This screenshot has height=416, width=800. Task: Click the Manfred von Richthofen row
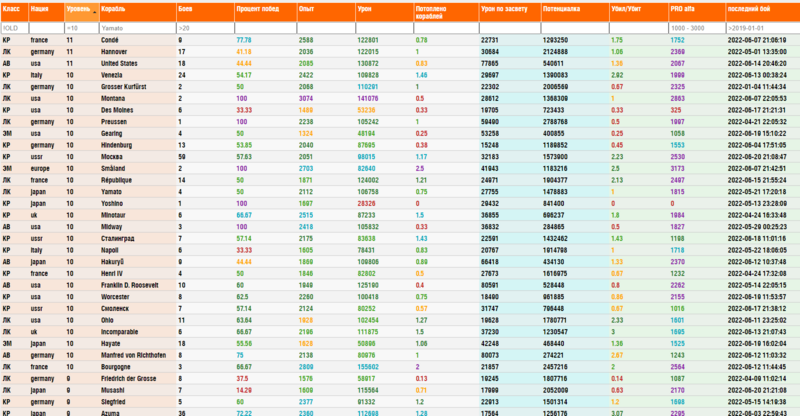(400, 355)
